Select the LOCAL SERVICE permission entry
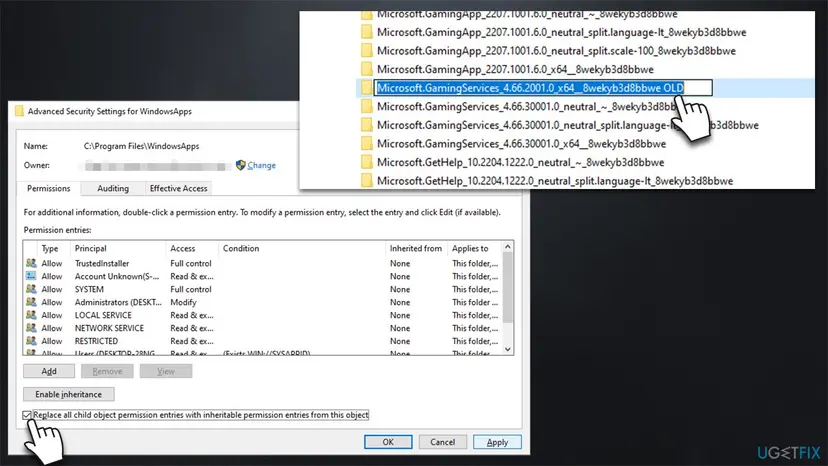Image resolution: width=828 pixels, height=466 pixels. pos(263,315)
